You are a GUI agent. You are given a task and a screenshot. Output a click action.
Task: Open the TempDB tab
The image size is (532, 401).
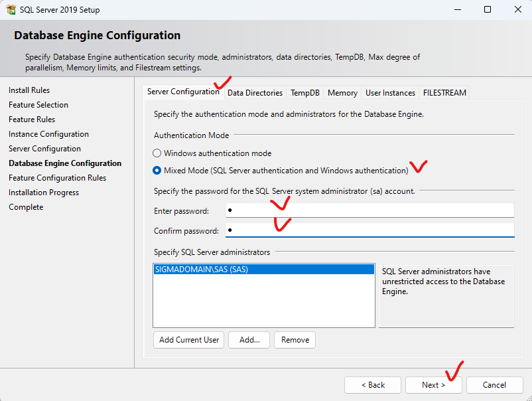point(305,93)
